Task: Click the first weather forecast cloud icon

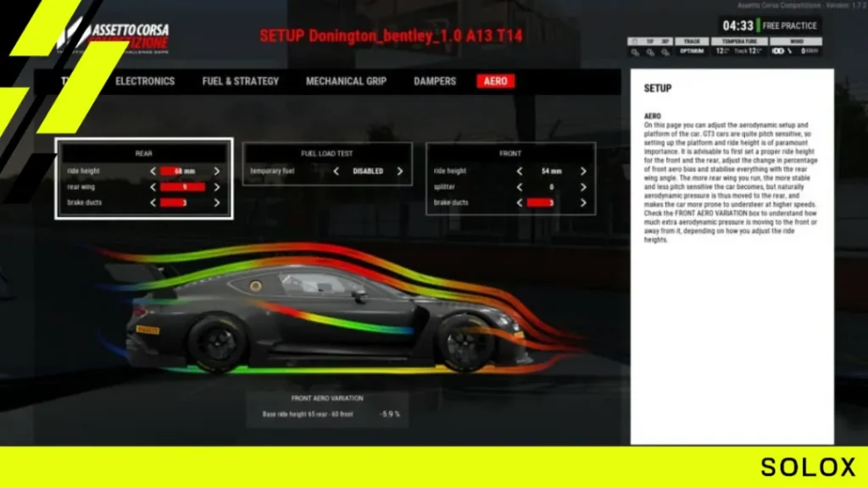Action: 635,52
